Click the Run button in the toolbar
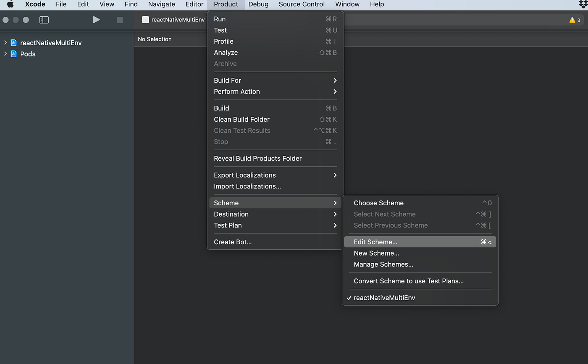Viewport: 588px width, 364px height. coord(96,19)
